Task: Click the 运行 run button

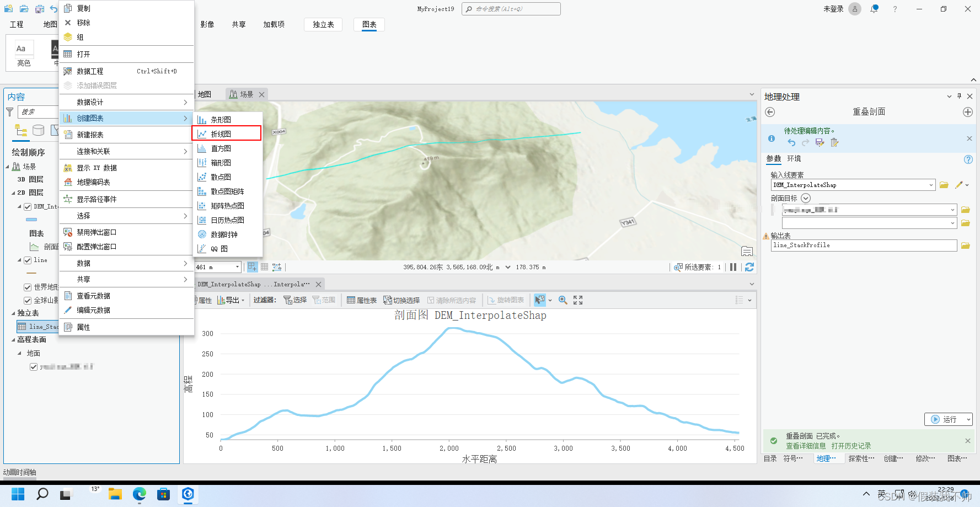Action: [x=944, y=419]
